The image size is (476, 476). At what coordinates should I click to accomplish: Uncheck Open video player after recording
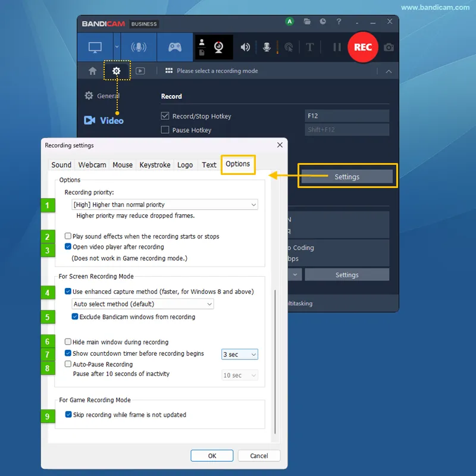pos(68,246)
